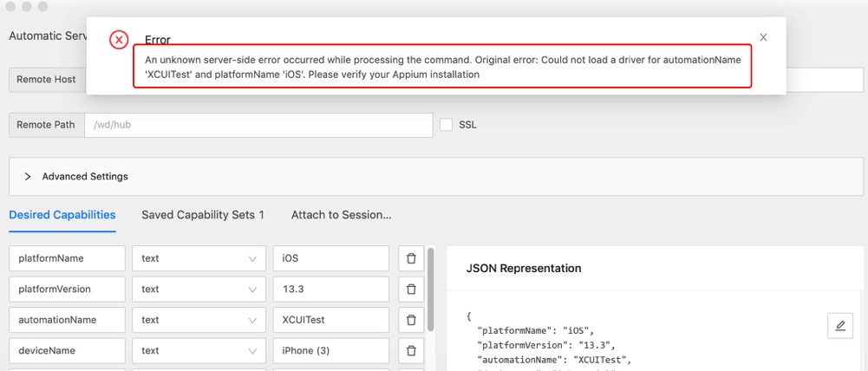Edit the JSON representation with pencil icon

840,326
